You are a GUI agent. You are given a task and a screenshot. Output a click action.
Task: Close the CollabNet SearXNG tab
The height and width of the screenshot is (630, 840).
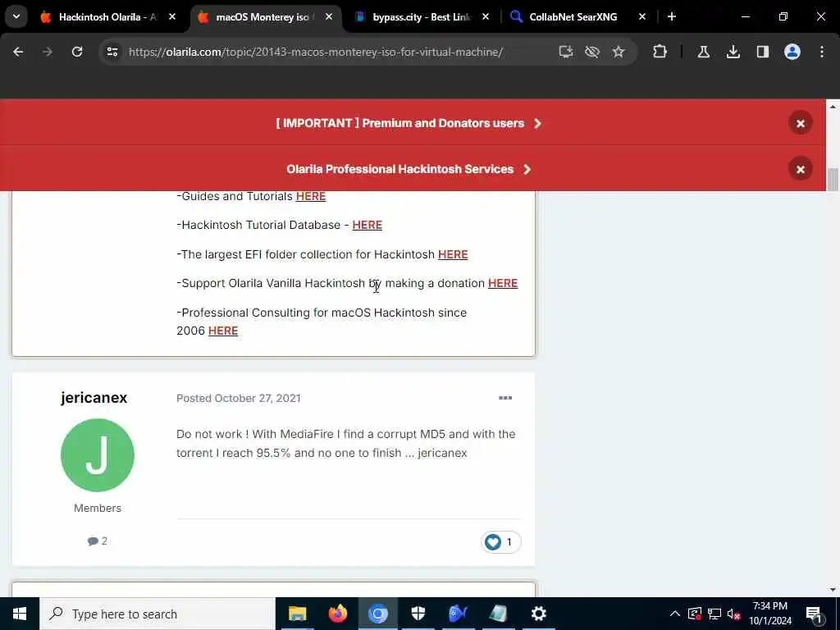[x=642, y=16]
